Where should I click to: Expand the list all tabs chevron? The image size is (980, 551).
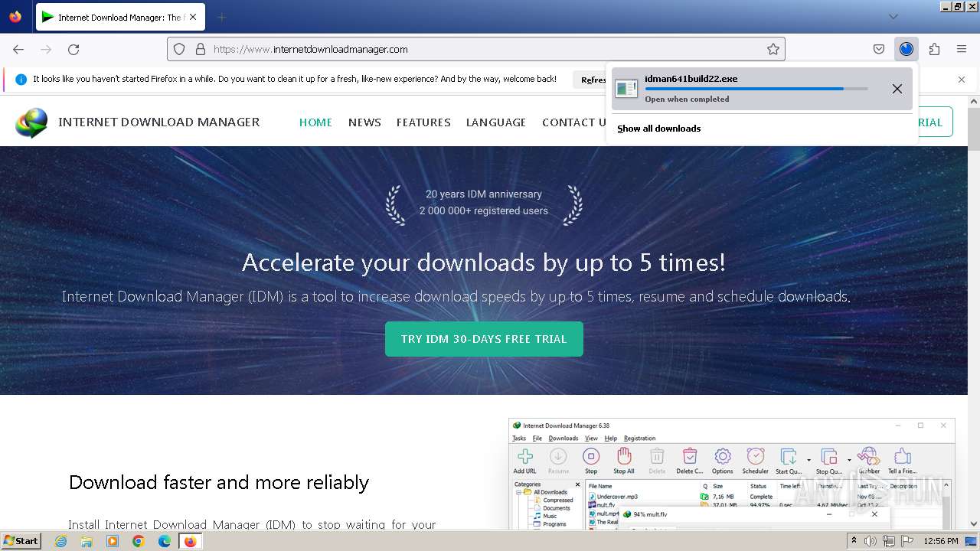click(x=893, y=17)
